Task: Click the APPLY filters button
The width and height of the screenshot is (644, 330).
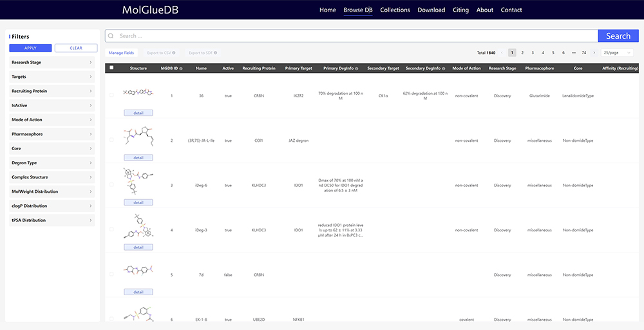Action: [30, 48]
